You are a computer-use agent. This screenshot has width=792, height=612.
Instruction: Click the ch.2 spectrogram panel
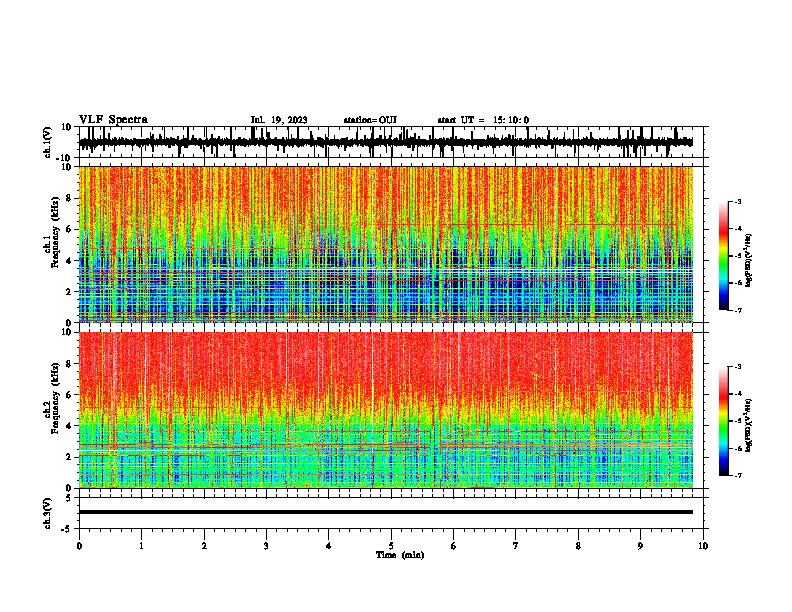point(386,410)
